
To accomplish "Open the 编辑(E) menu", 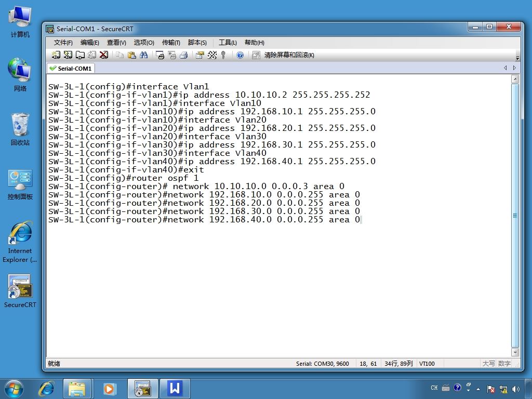I will 89,43.
